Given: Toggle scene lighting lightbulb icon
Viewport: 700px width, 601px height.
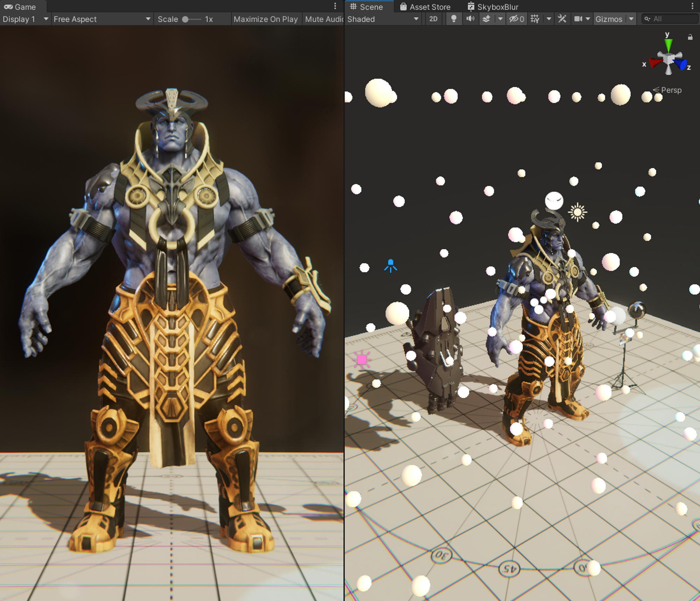Looking at the screenshot, I should click(454, 19).
